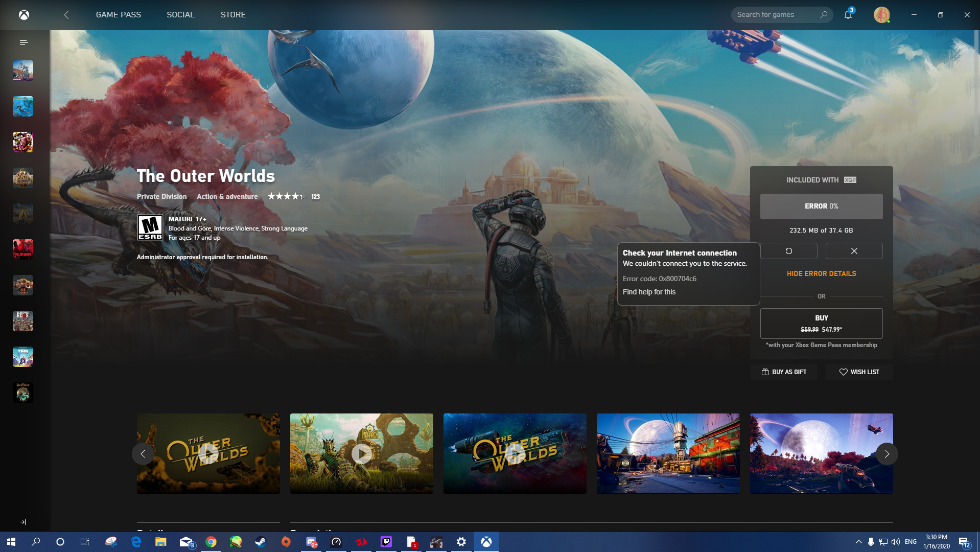Viewport: 980px width, 552px height.
Task: Go back with the back arrow
Action: 66,15
